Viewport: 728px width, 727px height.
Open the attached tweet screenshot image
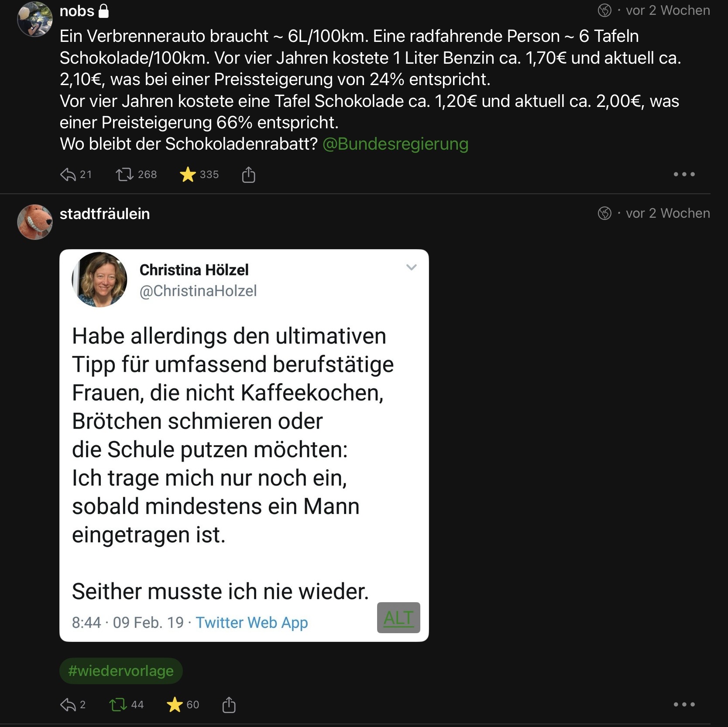click(244, 445)
